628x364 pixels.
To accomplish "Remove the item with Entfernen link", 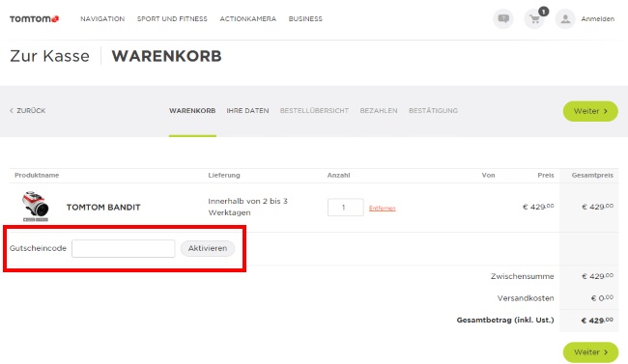I will point(382,209).
